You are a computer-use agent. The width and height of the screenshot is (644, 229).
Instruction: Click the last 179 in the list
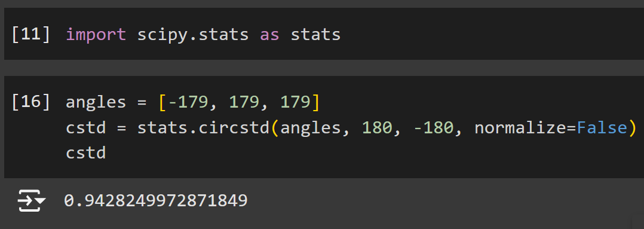click(295, 102)
